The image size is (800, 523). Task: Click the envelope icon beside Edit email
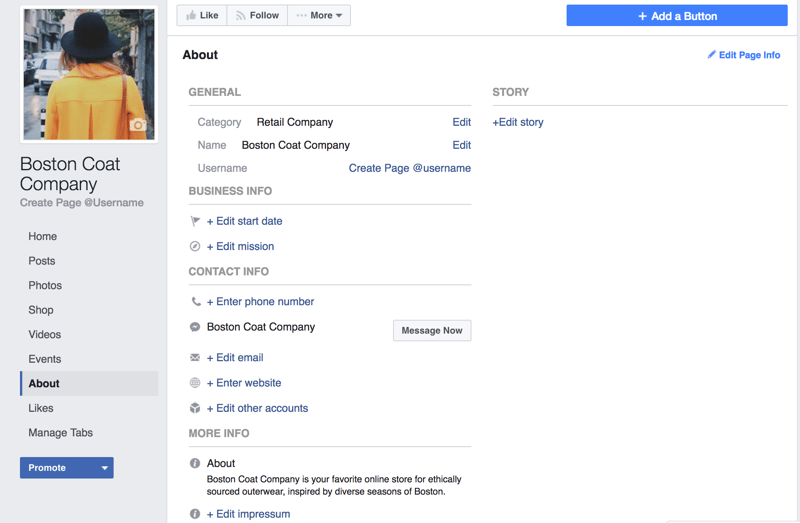(x=195, y=358)
